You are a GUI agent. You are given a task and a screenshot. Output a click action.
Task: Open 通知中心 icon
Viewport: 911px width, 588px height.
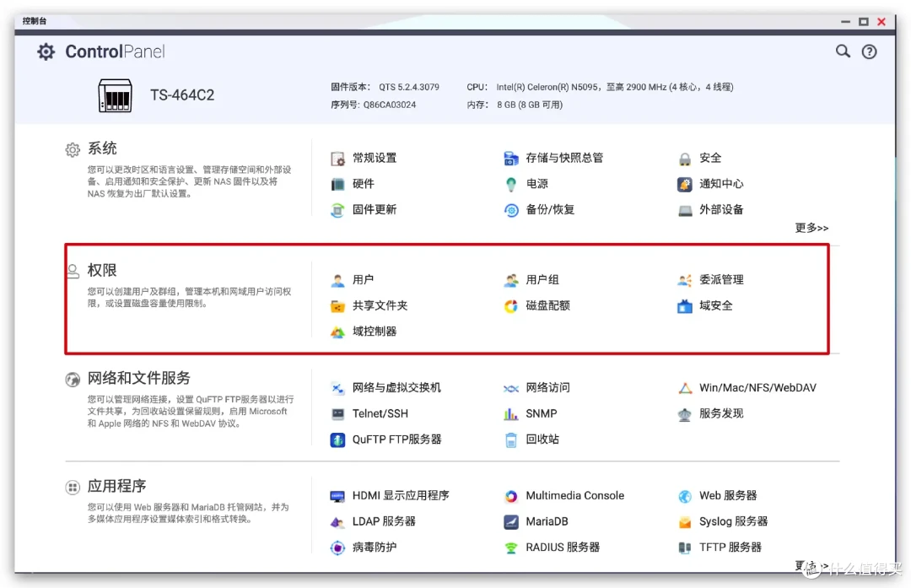[685, 184]
